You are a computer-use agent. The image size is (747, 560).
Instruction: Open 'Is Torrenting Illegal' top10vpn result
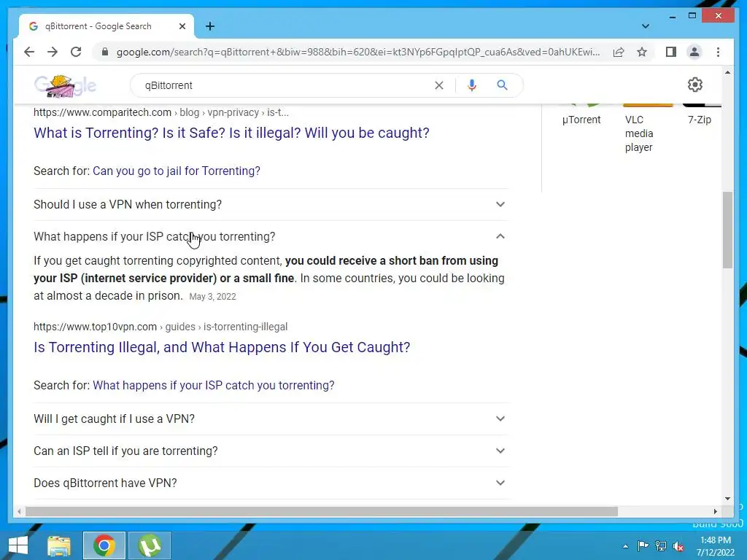pos(222,347)
